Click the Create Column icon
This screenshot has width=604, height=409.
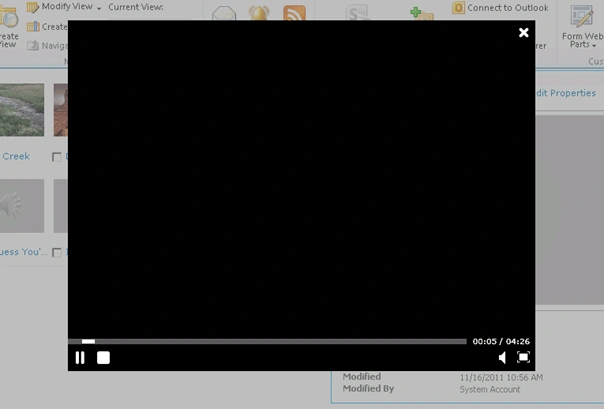[33, 27]
